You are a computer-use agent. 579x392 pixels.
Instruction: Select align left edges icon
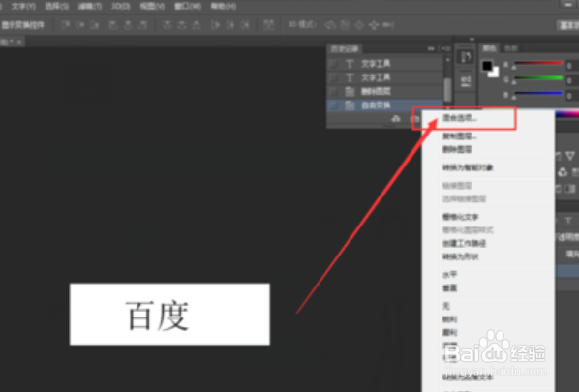pyautogui.click(x=113, y=25)
